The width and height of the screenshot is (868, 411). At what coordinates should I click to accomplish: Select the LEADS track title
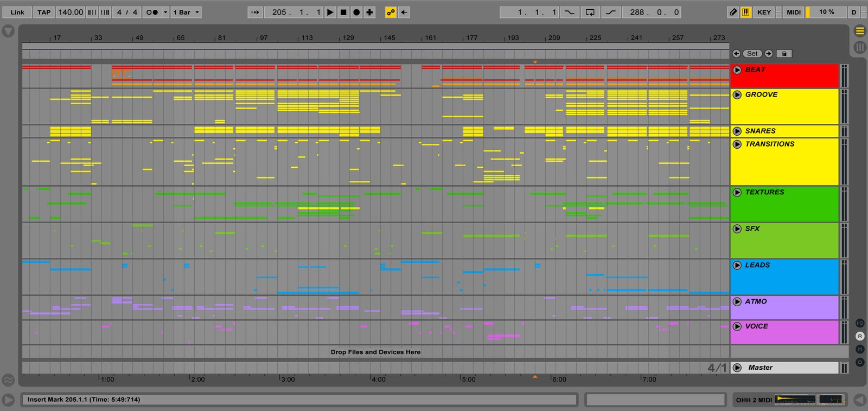click(x=757, y=265)
